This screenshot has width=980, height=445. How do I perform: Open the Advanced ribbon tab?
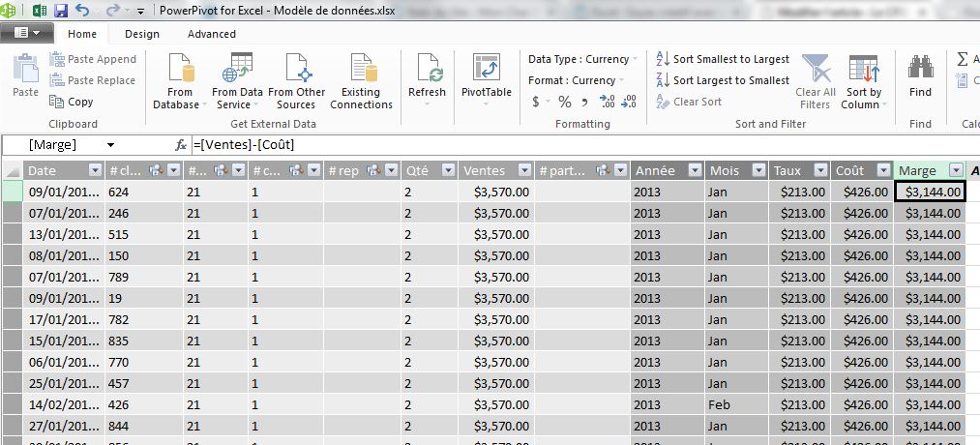tap(212, 34)
